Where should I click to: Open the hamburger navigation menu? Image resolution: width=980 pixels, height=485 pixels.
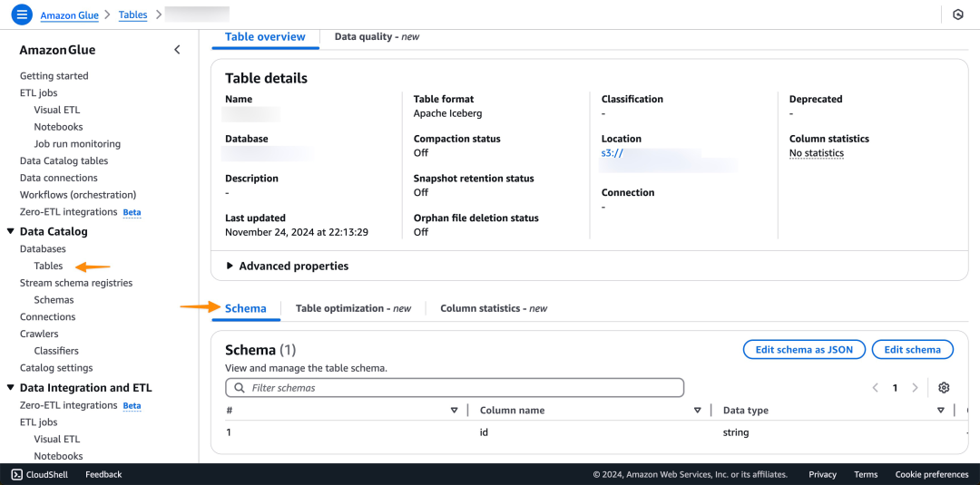21,15
